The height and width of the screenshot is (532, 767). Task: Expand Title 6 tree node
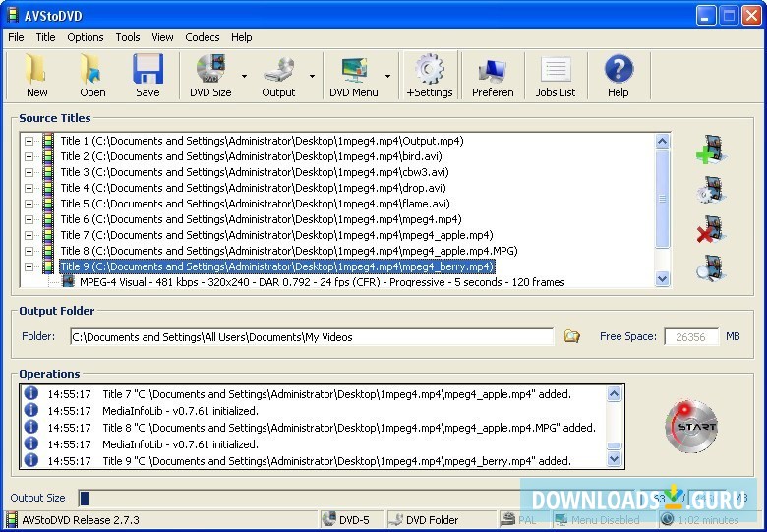pos(29,219)
